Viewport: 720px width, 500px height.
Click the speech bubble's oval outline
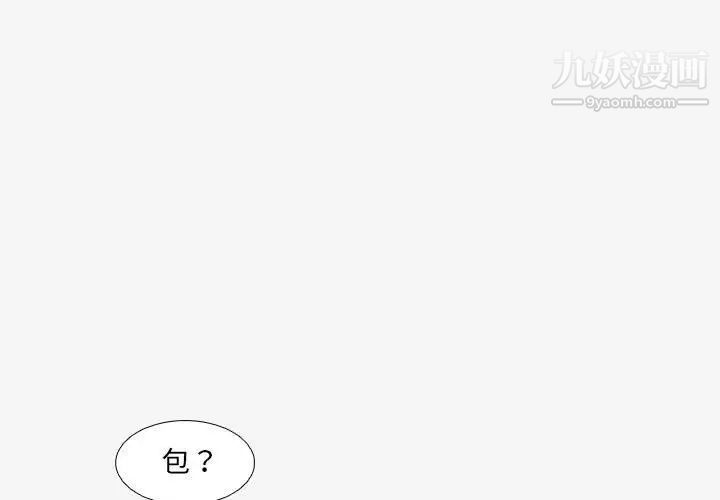pyautogui.click(x=185, y=420)
